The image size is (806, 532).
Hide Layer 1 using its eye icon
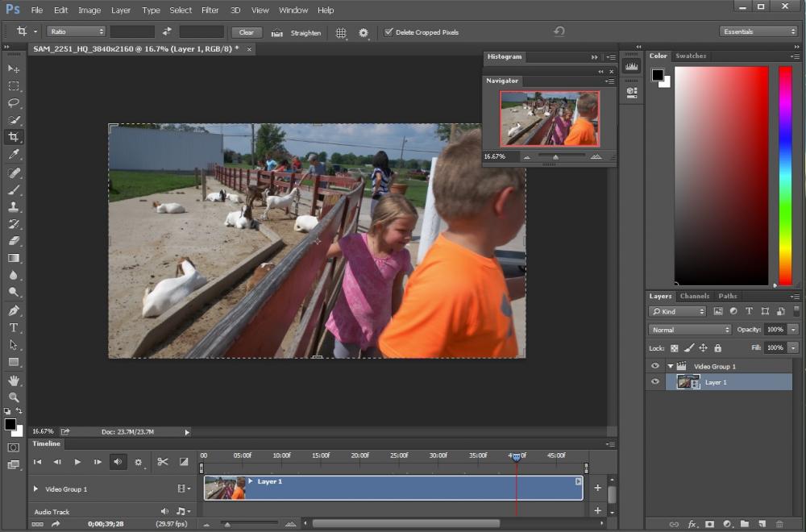click(655, 382)
